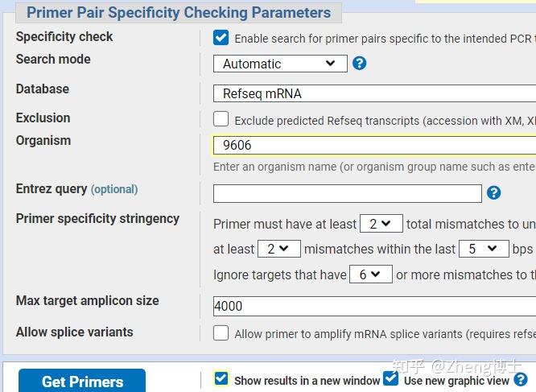Toggle Show results in a new window
This screenshot has width=536, height=392.
coord(221,379)
